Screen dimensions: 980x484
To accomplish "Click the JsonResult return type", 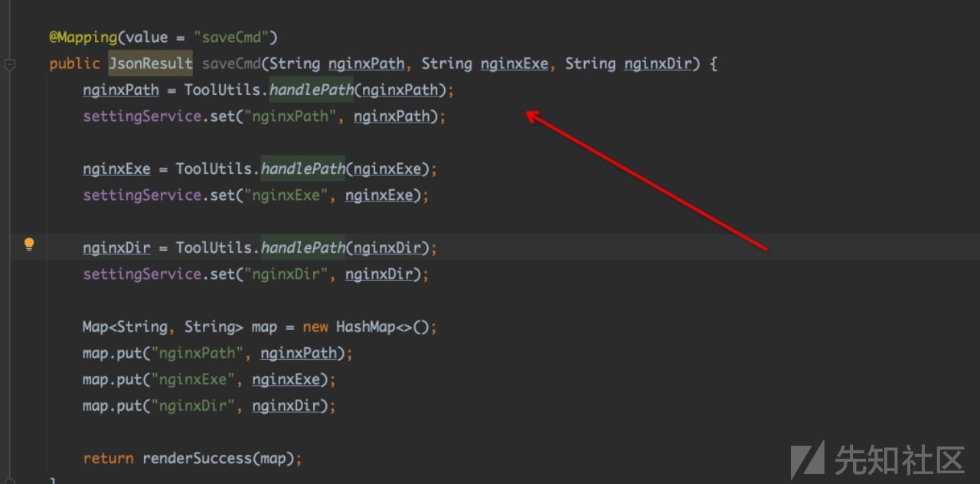I will pos(150,64).
